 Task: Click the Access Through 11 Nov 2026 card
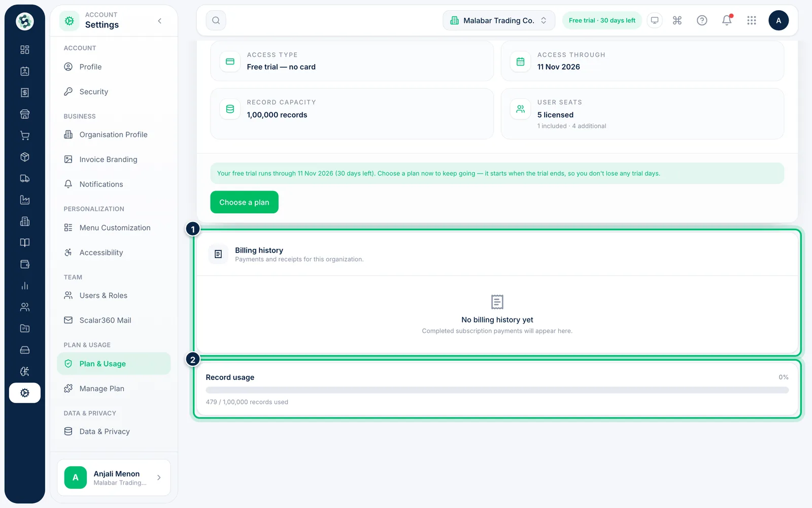642,61
